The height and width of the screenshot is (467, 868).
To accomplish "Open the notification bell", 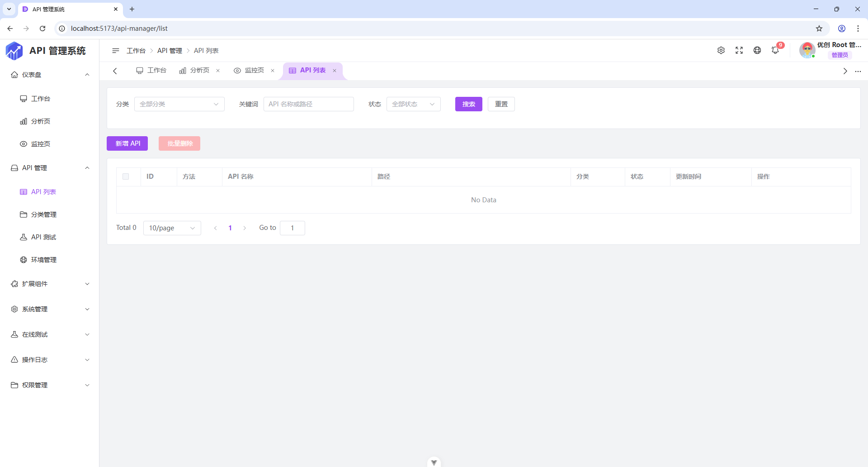I will coord(775,51).
